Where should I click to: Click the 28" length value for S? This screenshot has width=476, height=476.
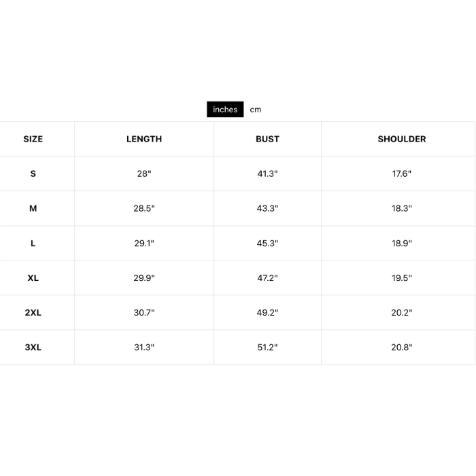tap(144, 173)
